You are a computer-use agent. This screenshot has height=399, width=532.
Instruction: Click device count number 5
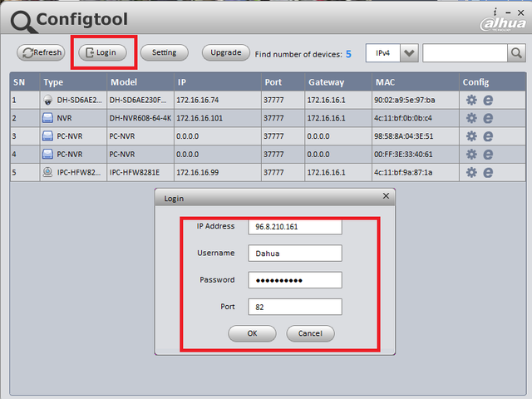[x=348, y=54]
